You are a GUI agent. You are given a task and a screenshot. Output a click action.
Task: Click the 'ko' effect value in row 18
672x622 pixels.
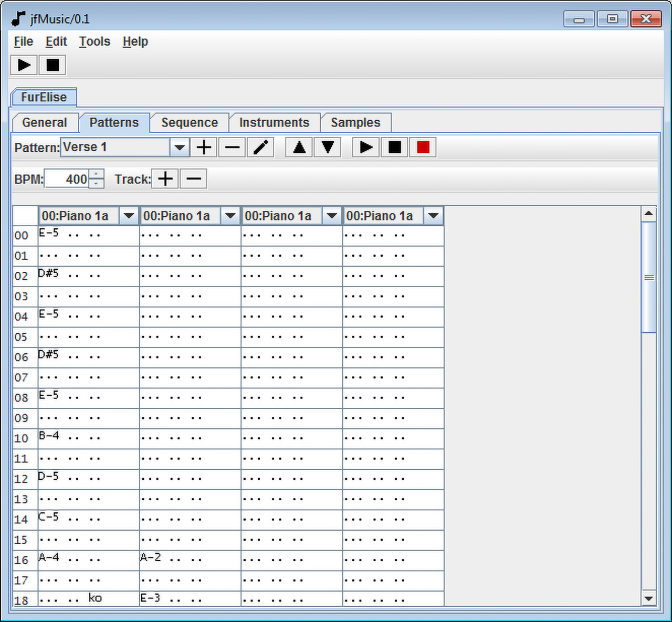[x=95, y=598]
